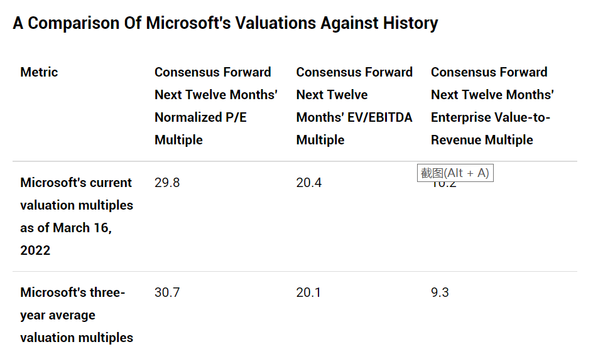The image size is (598, 364).
Task: Click "valuation multiples" in the three-year average row
Action: 77,338
